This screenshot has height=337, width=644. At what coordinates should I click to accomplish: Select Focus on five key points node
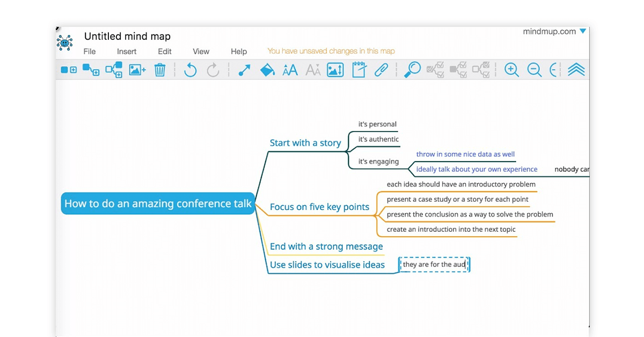319,207
